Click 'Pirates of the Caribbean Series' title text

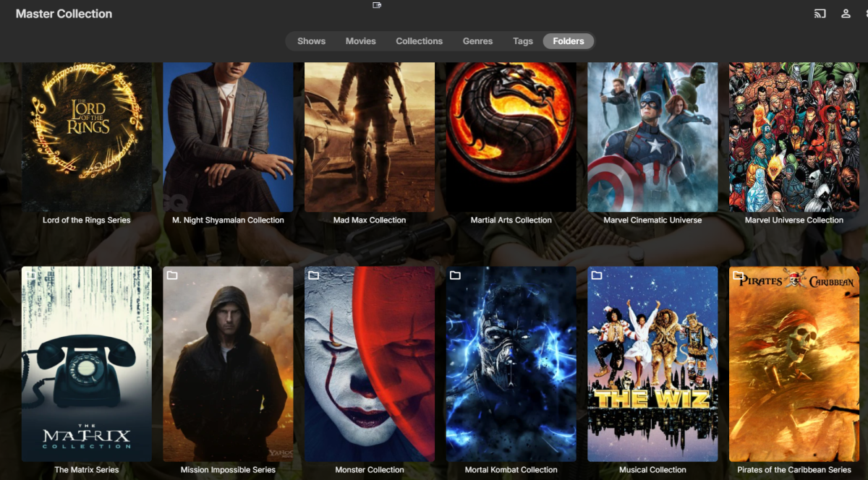click(x=794, y=470)
